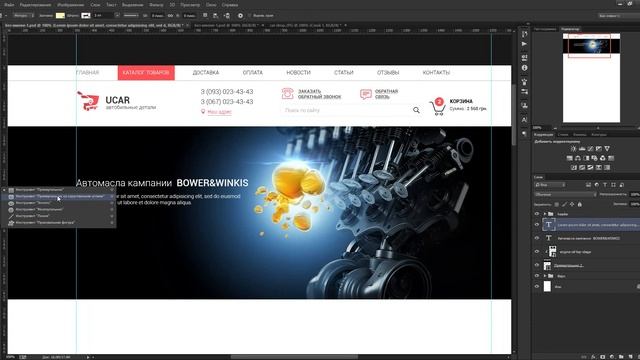This screenshot has width=640, height=360.
Task: Expand the top layer group
Action: tap(545, 214)
